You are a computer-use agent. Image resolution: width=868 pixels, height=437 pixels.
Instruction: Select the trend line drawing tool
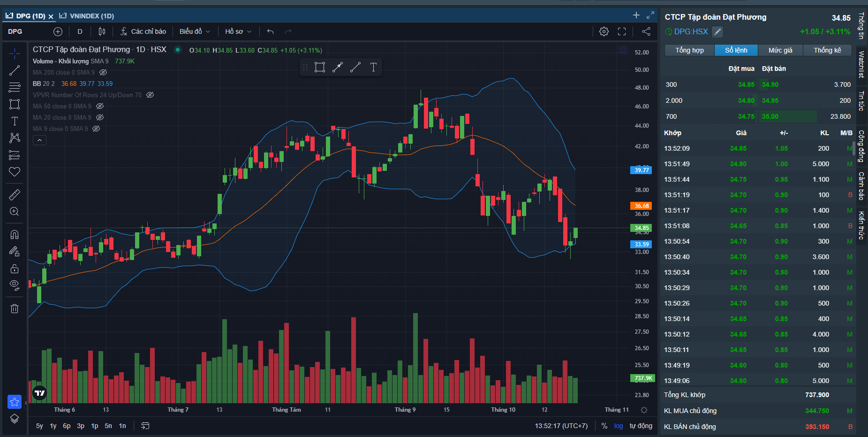pos(15,70)
